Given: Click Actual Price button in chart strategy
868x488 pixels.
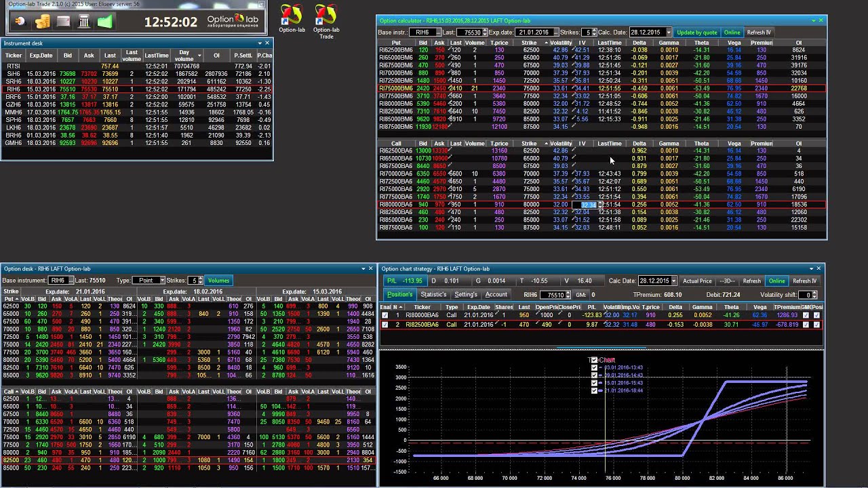Looking at the screenshot, I should click(697, 281).
